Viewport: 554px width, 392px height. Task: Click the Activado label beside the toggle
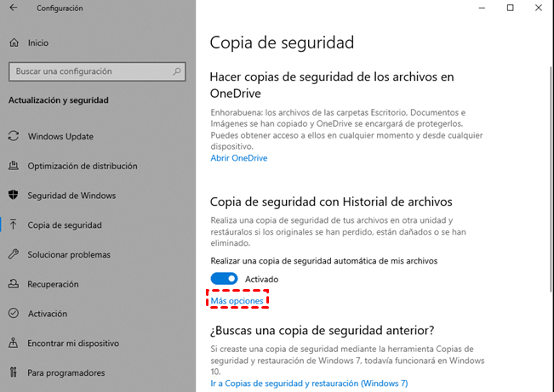click(x=261, y=279)
